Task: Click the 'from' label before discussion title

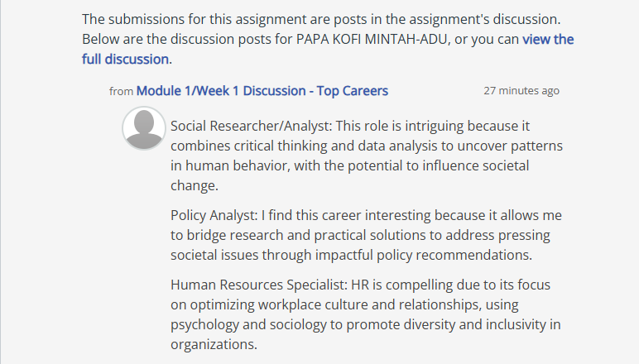Action: (x=121, y=91)
